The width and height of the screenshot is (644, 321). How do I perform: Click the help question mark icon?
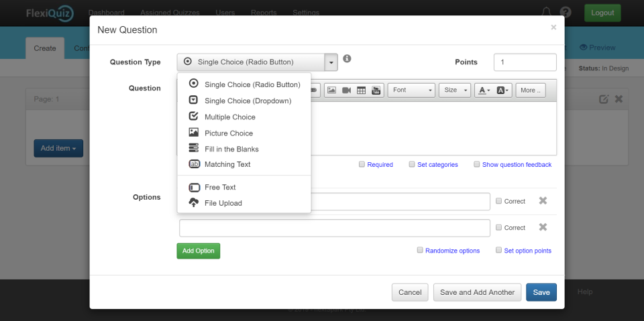[x=566, y=13]
